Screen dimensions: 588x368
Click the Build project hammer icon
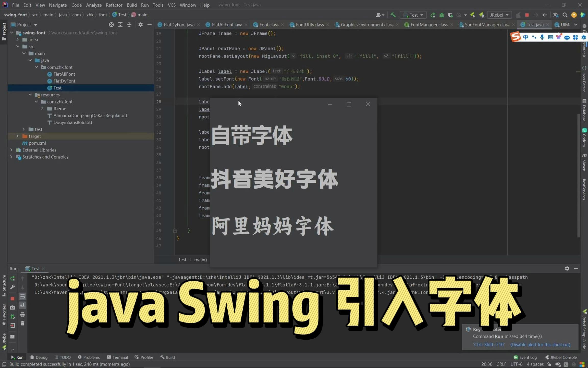(393, 15)
